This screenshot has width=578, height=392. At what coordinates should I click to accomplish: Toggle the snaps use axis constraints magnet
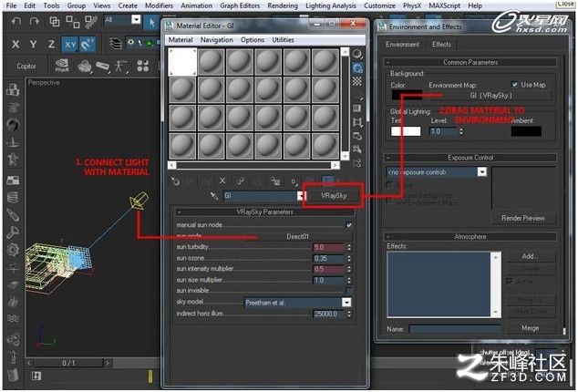pyautogui.click(x=87, y=45)
